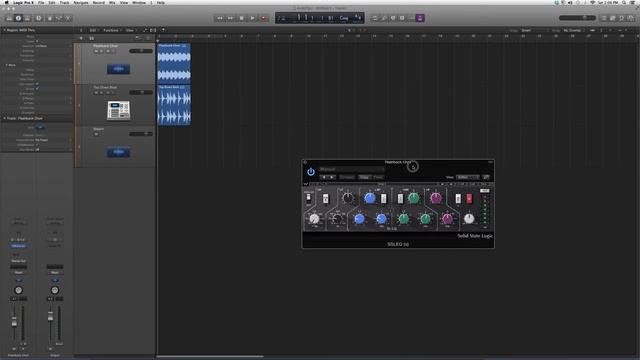Toggle the plugin power bypass button
Screen dimensions: 640x360
coord(311,172)
